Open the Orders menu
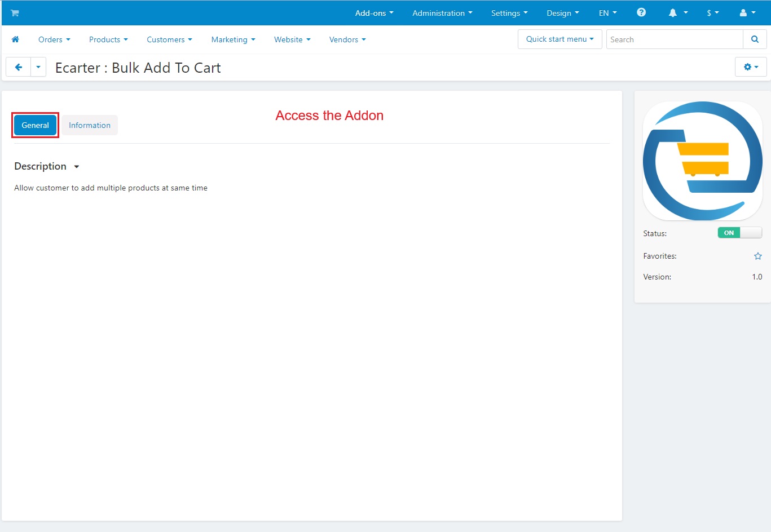The height and width of the screenshot is (532, 771). (x=54, y=39)
